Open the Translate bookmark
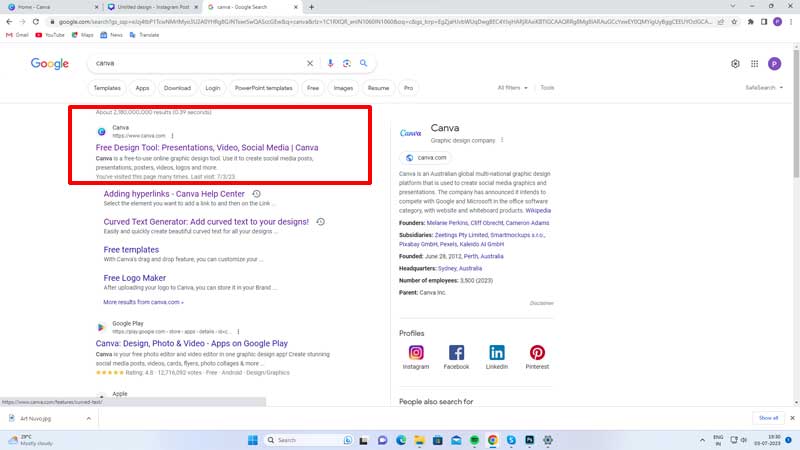 click(144, 35)
